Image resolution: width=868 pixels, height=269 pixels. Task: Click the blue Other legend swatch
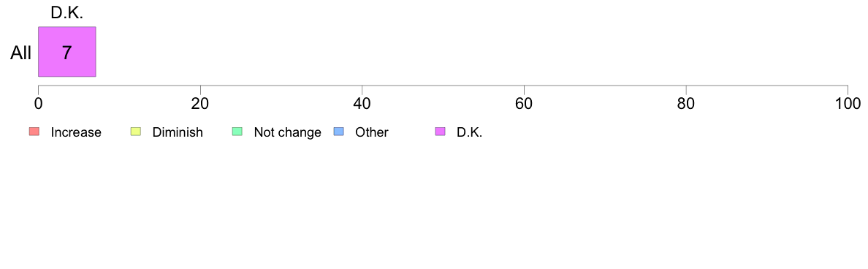(339, 132)
